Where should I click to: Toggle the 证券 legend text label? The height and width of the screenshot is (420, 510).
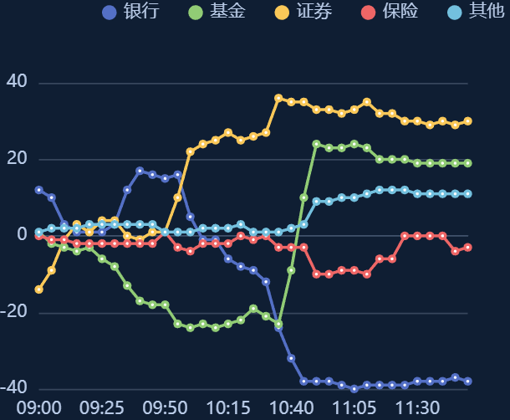pos(314,12)
